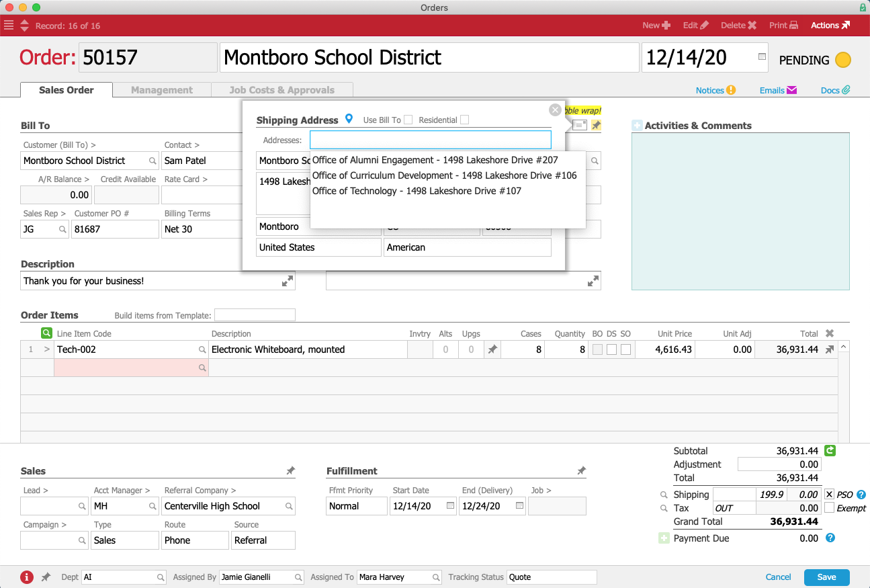Check the tax Exempt checkbox

click(x=829, y=508)
